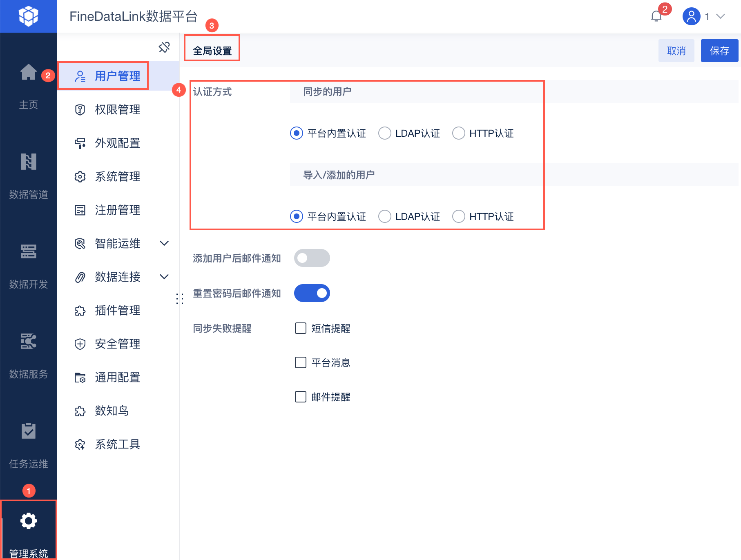Expand the 数据连接 submenu chevron
741x560 pixels.
click(164, 277)
